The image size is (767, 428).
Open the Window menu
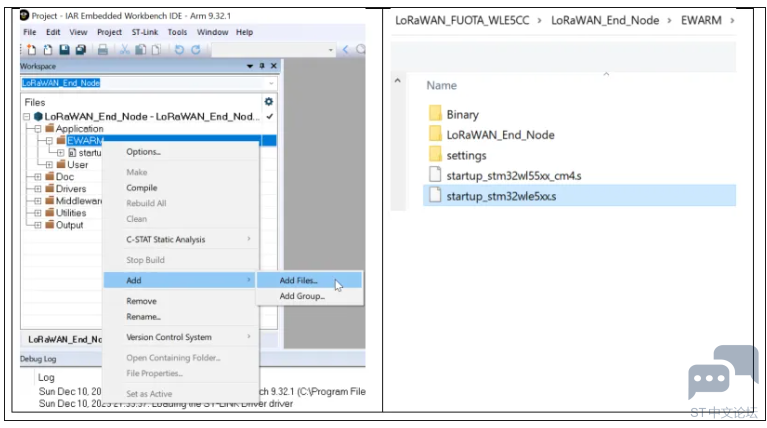coord(212,32)
